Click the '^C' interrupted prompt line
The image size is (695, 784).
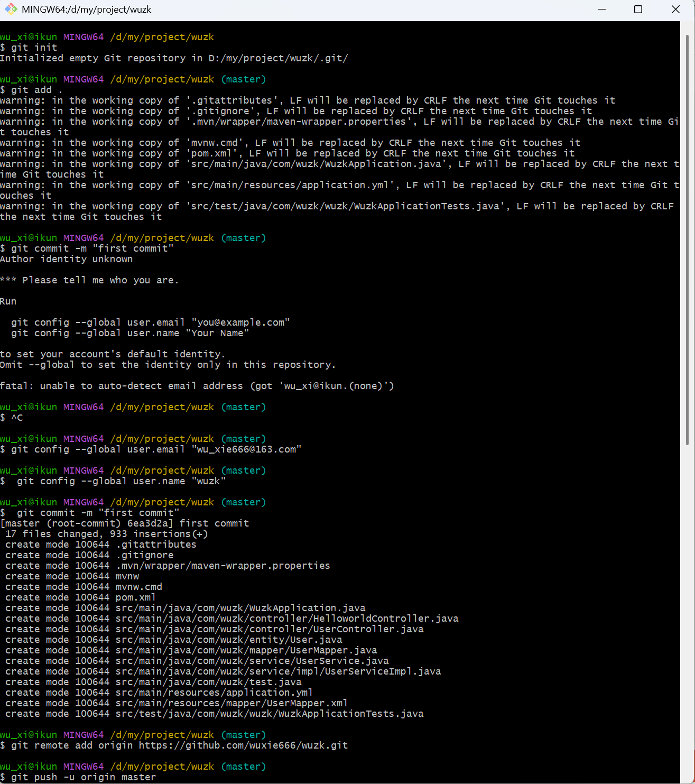[x=12, y=418]
